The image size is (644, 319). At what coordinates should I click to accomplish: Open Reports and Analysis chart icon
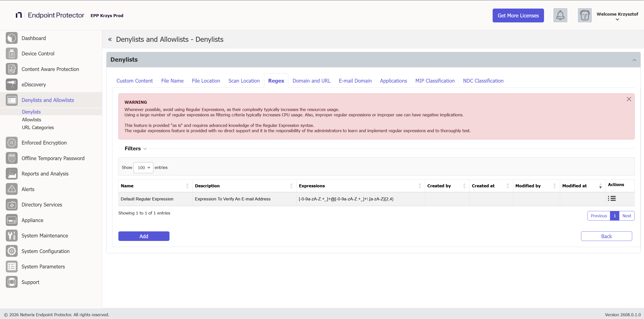click(x=12, y=174)
